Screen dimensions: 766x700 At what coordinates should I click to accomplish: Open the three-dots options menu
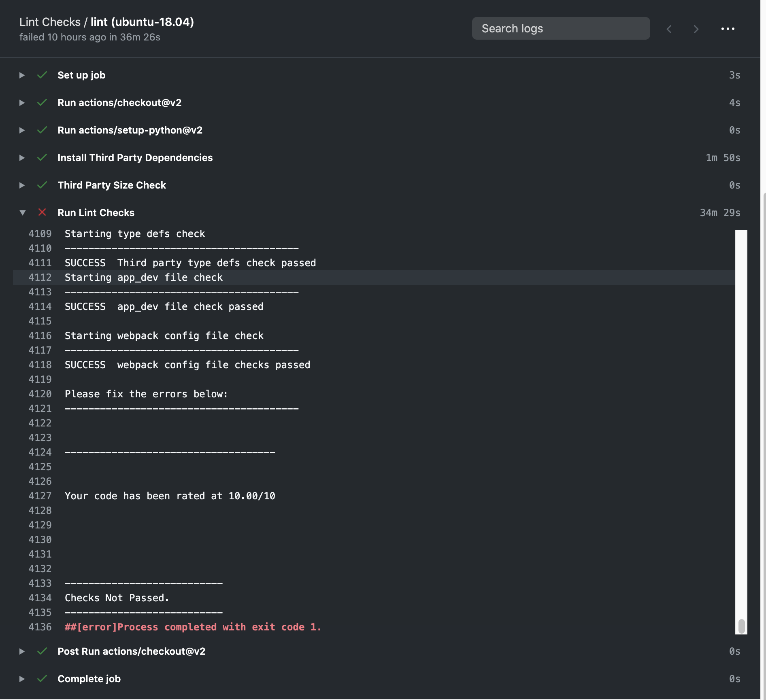click(x=728, y=29)
